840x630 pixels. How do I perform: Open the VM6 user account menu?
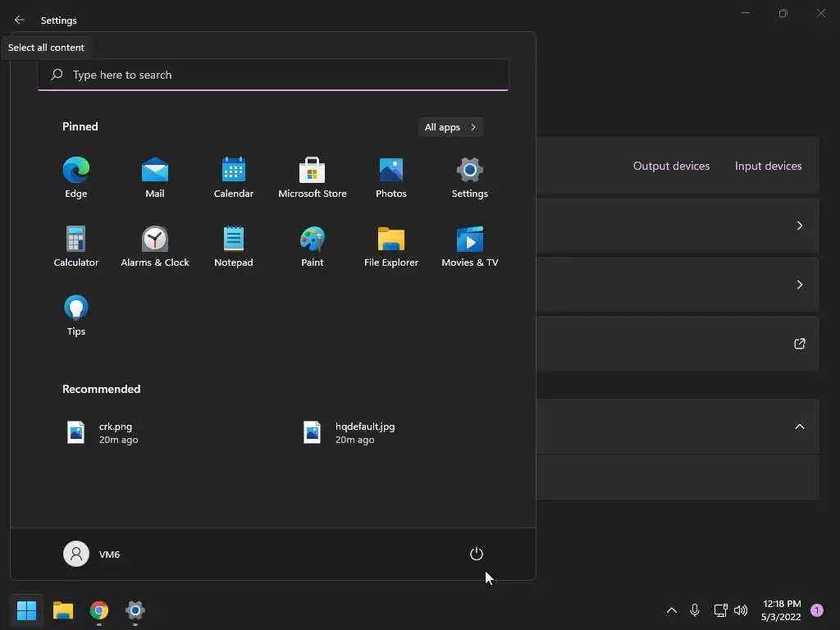pyautogui.click(x=92, y=554)
